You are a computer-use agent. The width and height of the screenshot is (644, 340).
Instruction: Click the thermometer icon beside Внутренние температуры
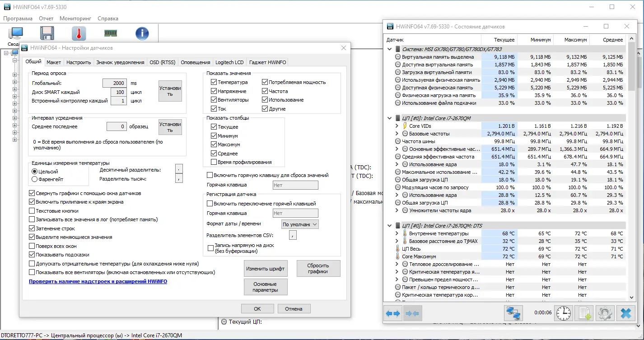(x=405, y=233)
